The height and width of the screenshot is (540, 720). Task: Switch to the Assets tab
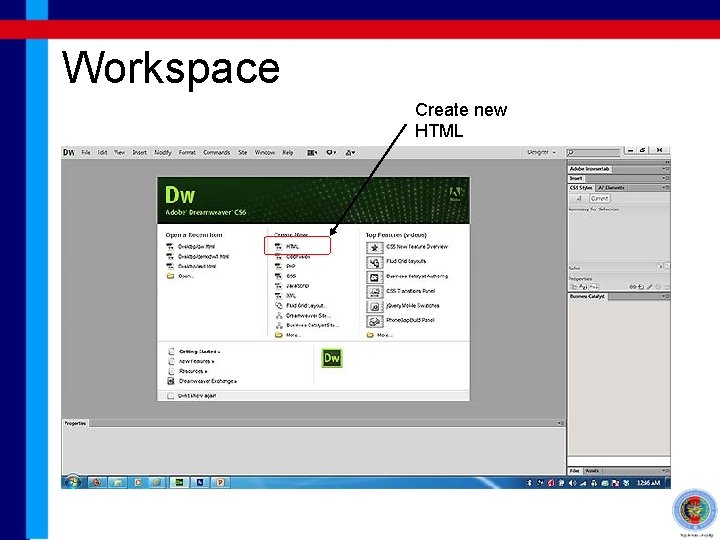pos(592,471)
